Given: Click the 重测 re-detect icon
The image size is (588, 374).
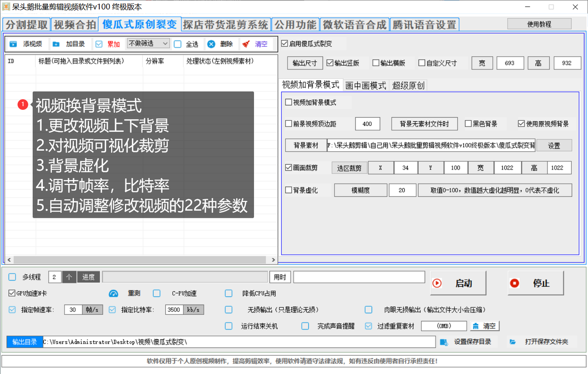Looking at the screenshot, I should (113, 293).
